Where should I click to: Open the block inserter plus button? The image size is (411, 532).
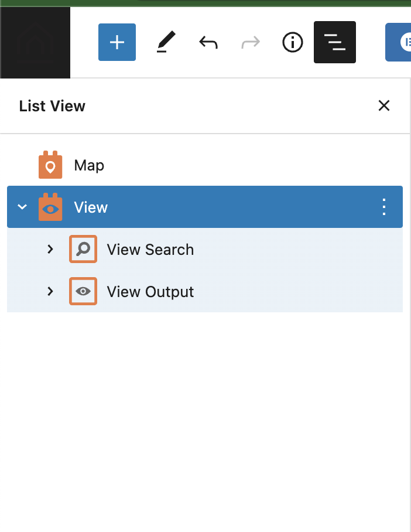117,42
